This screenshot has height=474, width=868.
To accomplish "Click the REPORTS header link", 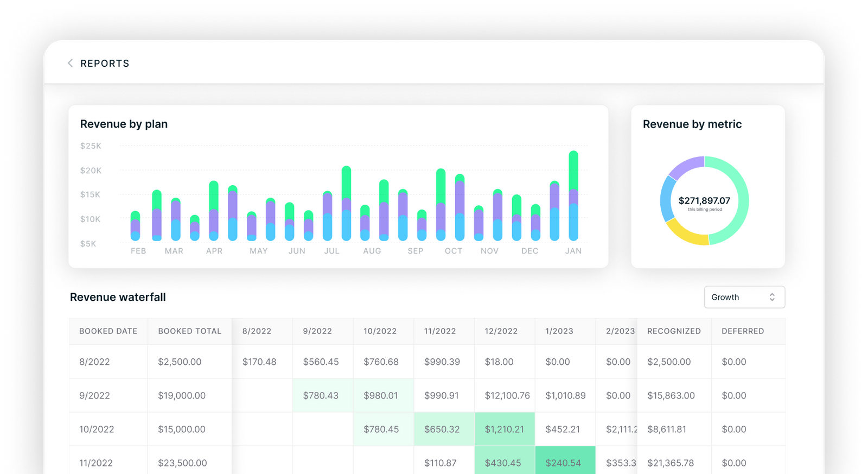I will (105, 64).
